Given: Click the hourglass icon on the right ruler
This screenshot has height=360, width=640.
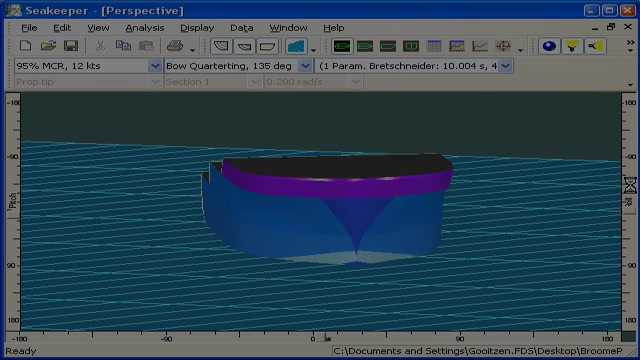Looking at the screenshot, I should point(630,185).
